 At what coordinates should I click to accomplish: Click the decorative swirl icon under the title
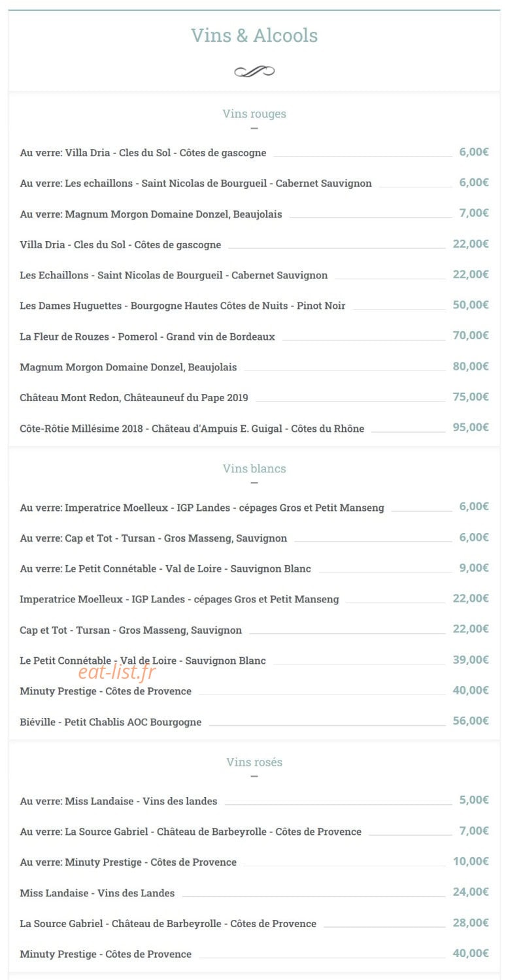(254, 71)
